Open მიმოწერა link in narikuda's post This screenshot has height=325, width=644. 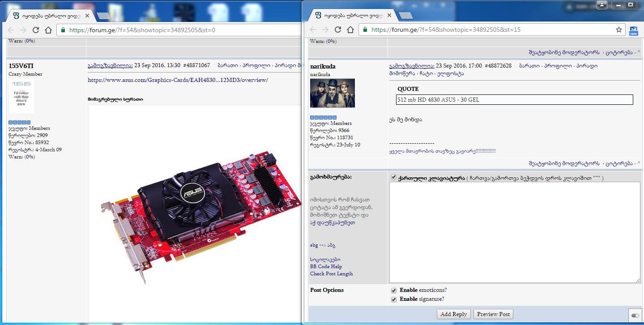tap(403, 73)
